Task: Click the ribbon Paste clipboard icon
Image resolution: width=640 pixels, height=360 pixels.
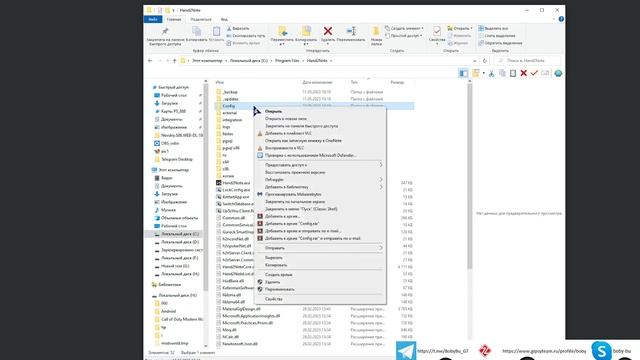Action: click(x=216, y=31)
